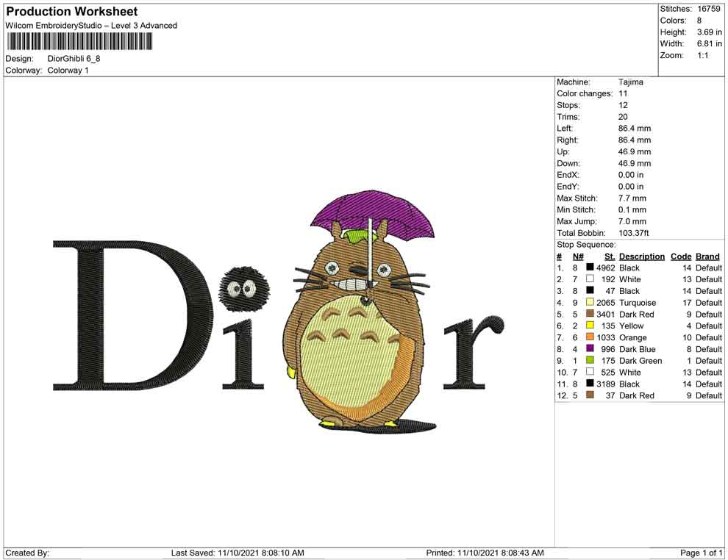Click the Dark Blue purple swatch in row 8
Image resolution: width=728 pixels, height=560 pixels.
coord(590,348)
